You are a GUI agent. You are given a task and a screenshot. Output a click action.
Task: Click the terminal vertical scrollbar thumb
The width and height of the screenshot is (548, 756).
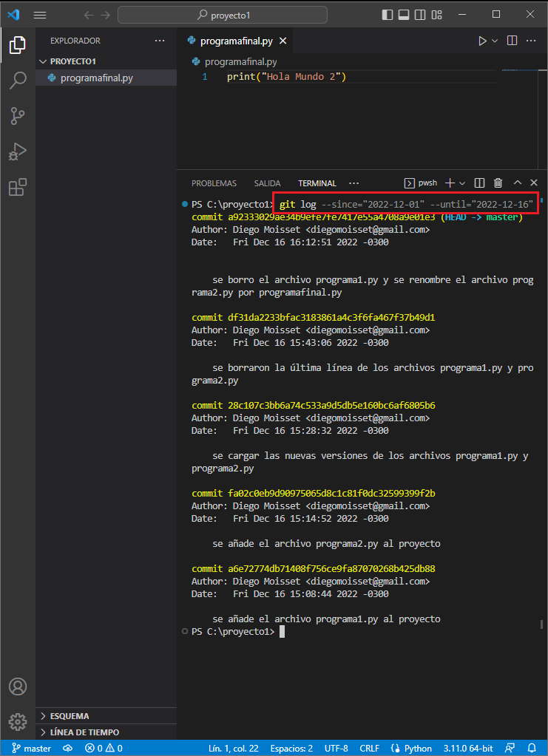point(541,624)
